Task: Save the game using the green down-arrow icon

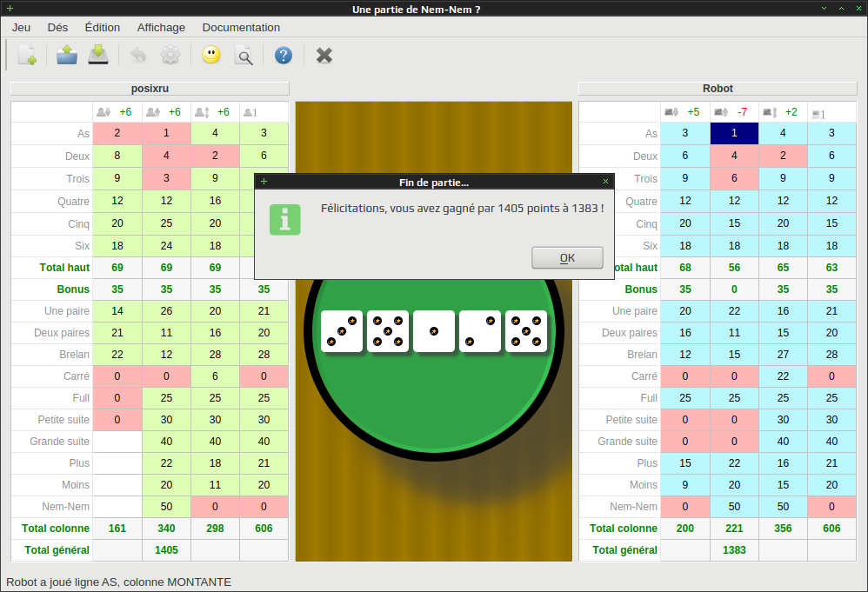Action: coord(98,55)
